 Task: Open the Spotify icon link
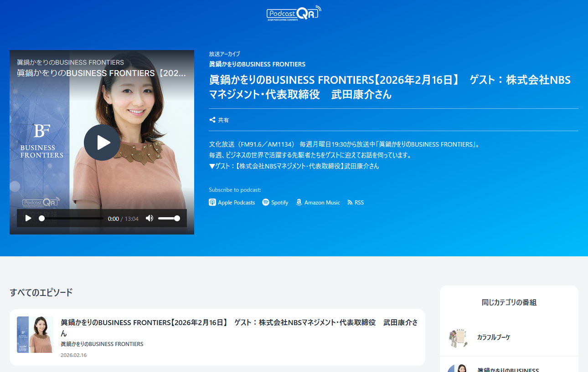tap(266, 202)
